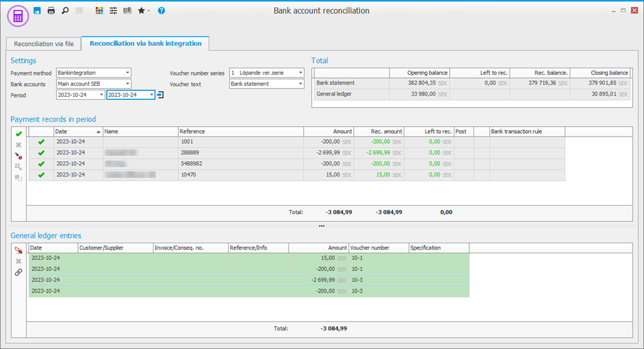Screen dimensions: 644x349
Task: Click the arrow with red alert icon
Action: (18, 156)
